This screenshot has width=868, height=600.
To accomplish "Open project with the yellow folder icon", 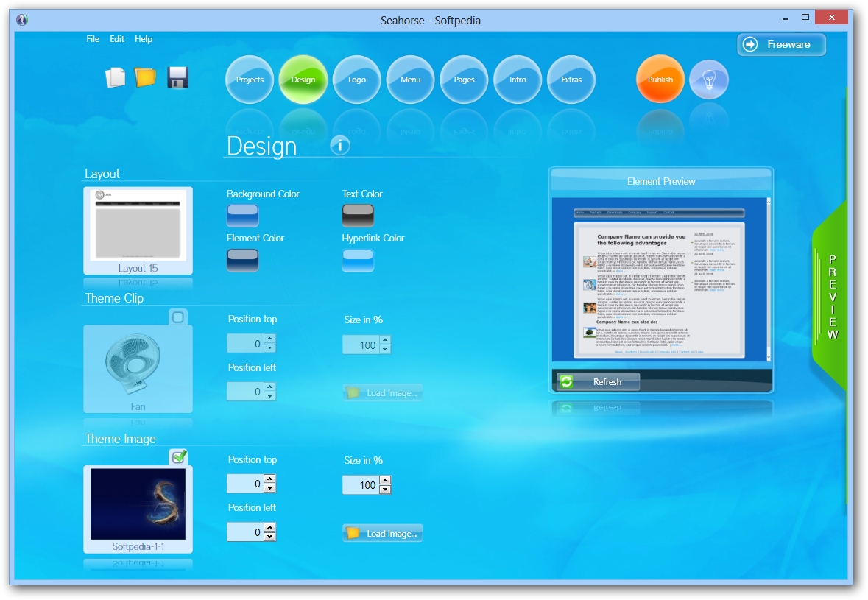I will (145, 77).
